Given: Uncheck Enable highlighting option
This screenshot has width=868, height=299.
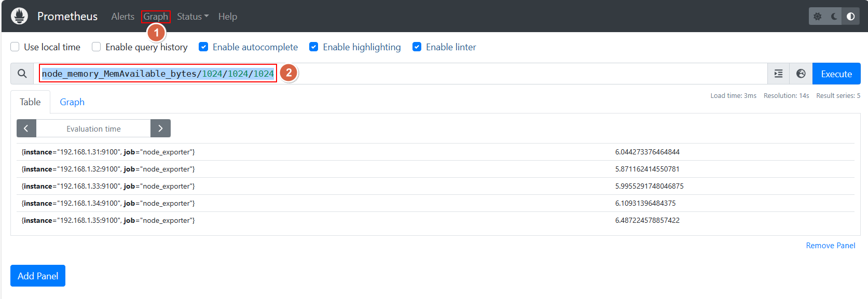Looking at the screenshot, I should pos(314,47).
